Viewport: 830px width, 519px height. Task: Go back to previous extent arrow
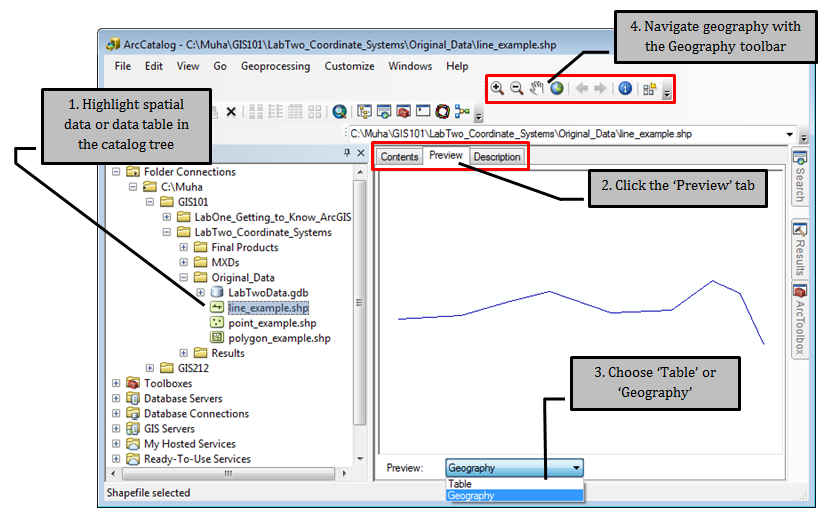[x=581, y=88]
